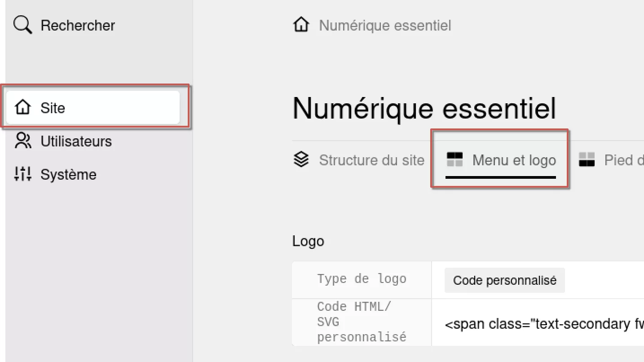Click the breadcrumb home icon
Screen dimensions: 644x362
tap(301, 25)
